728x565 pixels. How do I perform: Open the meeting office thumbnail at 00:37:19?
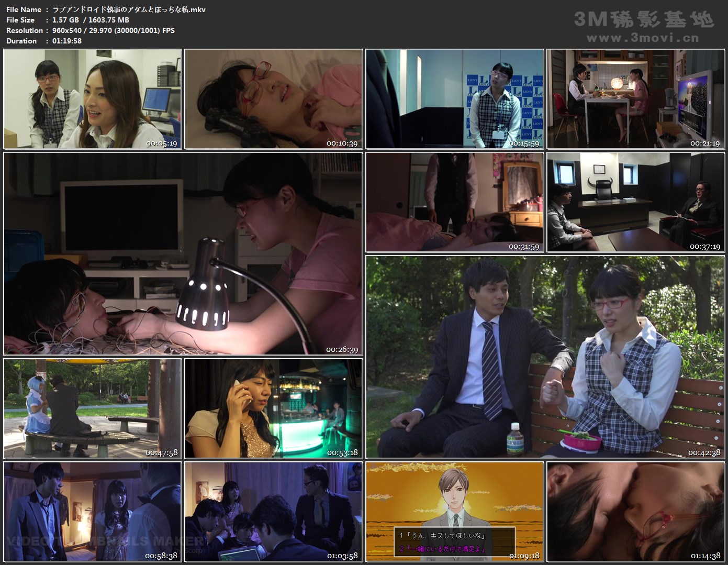[635, 202]
